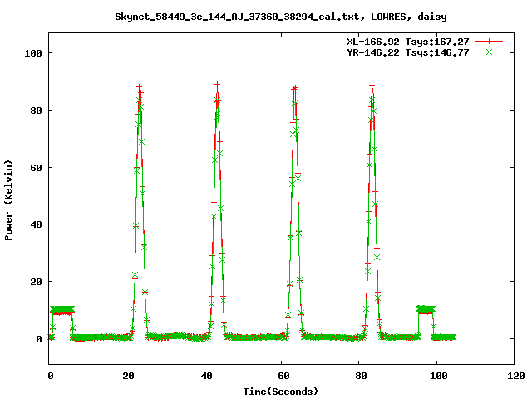Click the y-axis tick label 20
The image size is (532, 399).
(36, 282)
